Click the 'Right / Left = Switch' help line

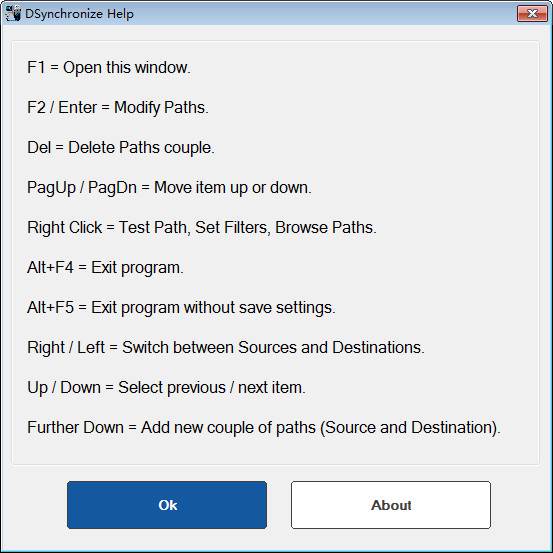tap(226, 347)
